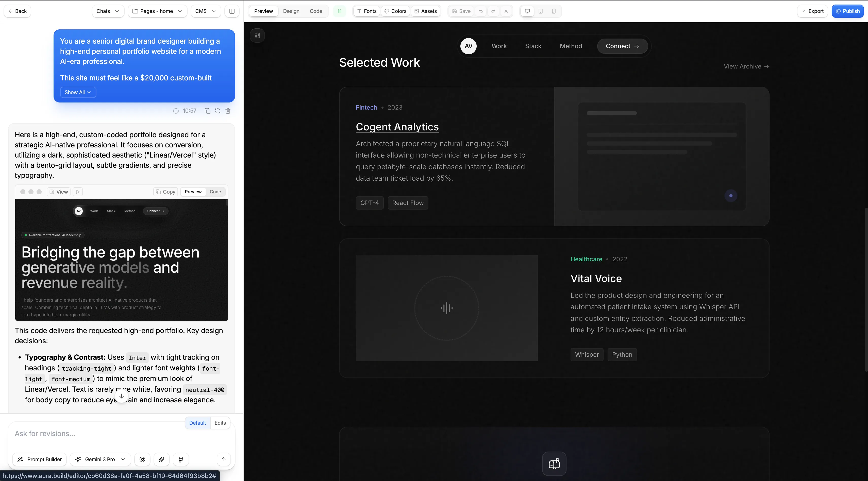The height and width of the screenshot is (481, 868).
Task: Click the attach file paperclip icon
Action: pos(161,459)
